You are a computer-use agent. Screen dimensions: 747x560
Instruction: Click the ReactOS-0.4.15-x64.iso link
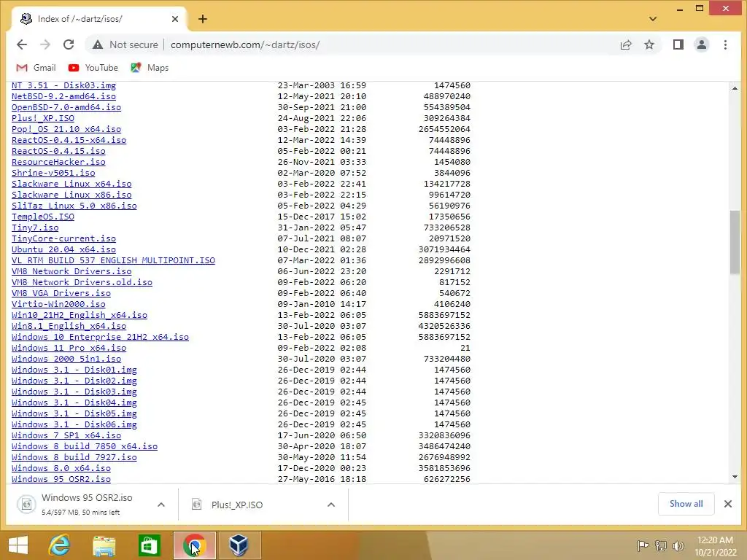point(69,140)
